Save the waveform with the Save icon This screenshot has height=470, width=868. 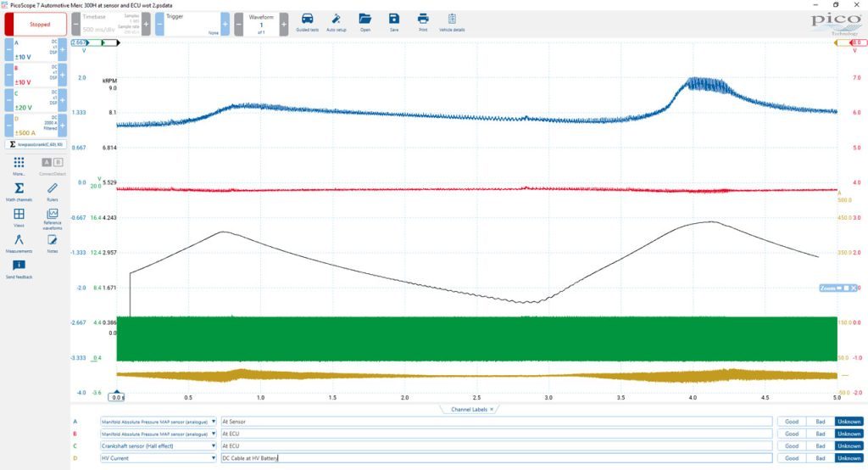coord(393,22)
